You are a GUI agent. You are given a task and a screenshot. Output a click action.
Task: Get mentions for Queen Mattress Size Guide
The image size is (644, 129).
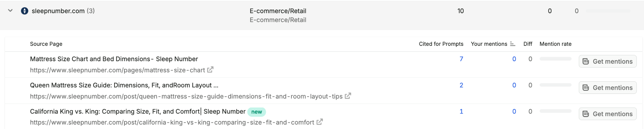click(608, 88)
